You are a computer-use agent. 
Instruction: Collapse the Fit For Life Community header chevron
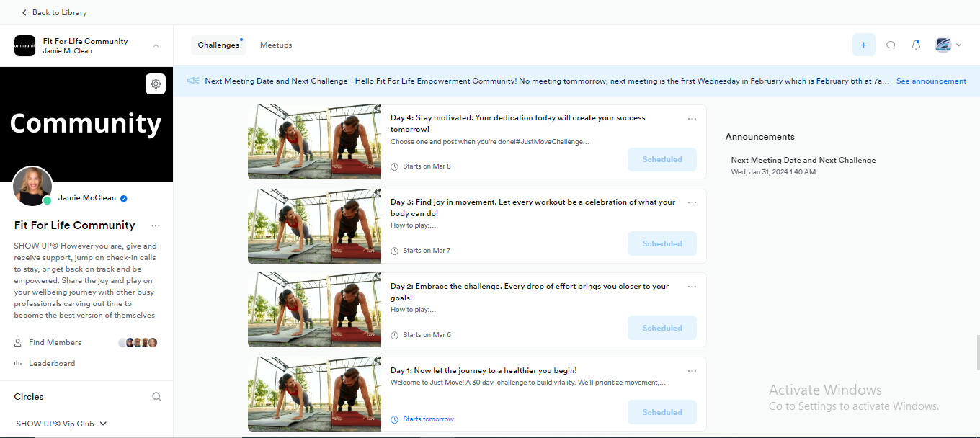156,46
